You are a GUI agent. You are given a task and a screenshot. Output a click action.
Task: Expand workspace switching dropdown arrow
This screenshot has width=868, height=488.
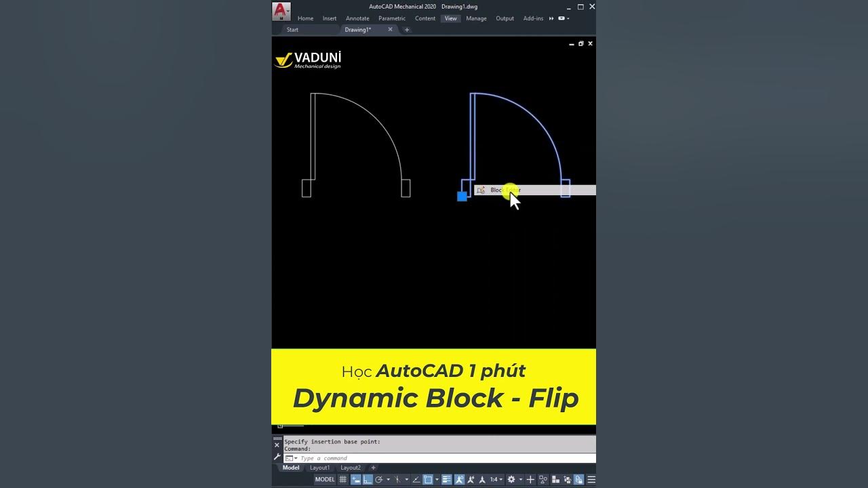point(521,479)
